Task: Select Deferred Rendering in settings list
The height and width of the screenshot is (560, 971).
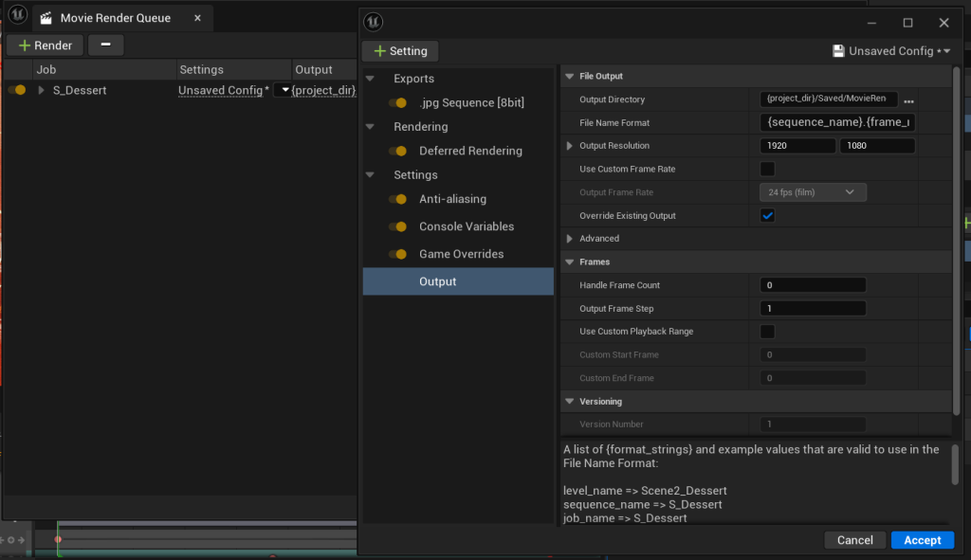Action: [x=470, y=151]
